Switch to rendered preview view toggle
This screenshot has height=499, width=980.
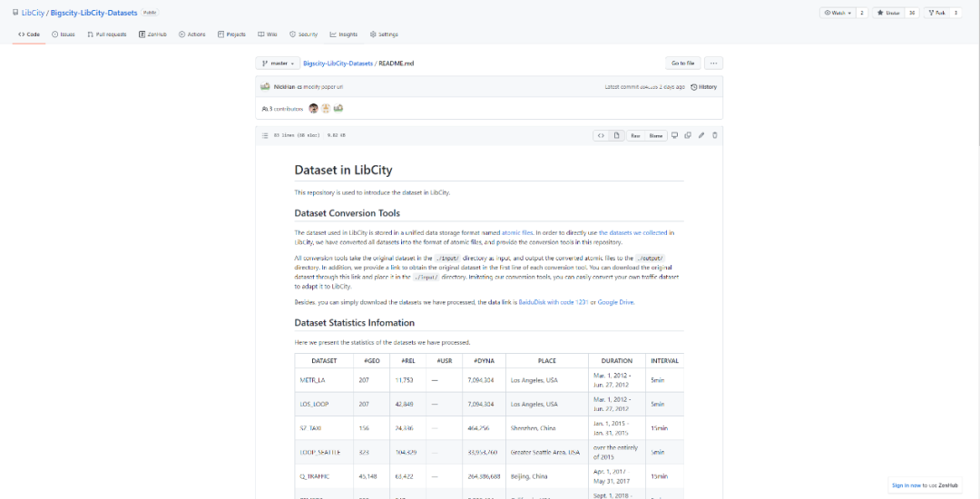click(x=616, y=135)
